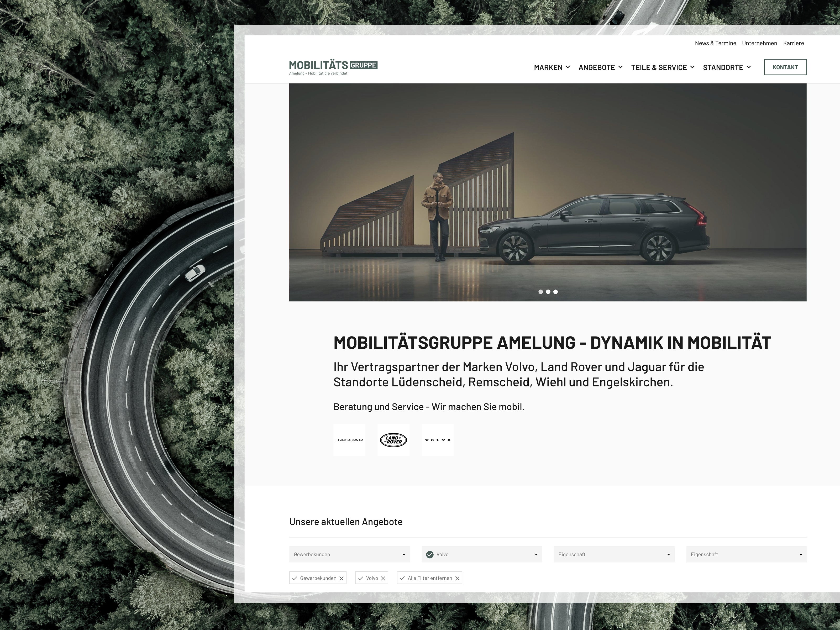Click the Jaguar brand logo
Viewport: 840px width, 630px height.
point(349,440)
